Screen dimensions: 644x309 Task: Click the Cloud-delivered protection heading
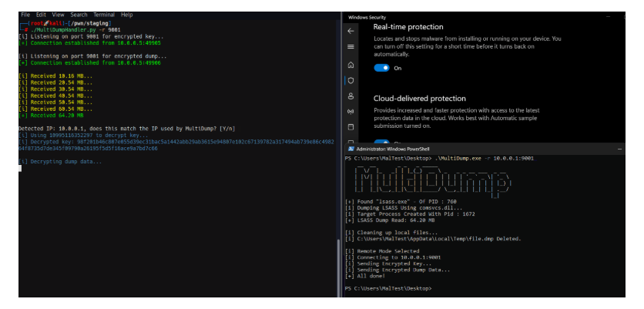point(419,99)
